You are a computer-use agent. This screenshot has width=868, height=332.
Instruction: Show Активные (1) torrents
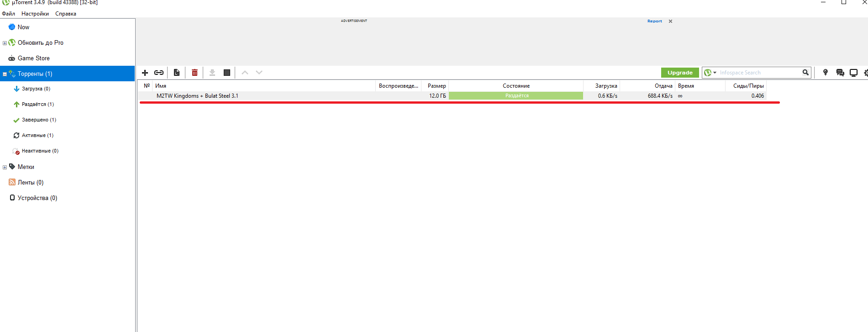click(x=37, y=135)
